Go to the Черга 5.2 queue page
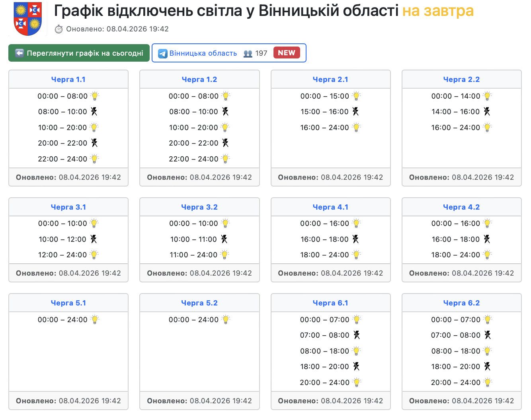531x420 pixels. pos(199,303)
